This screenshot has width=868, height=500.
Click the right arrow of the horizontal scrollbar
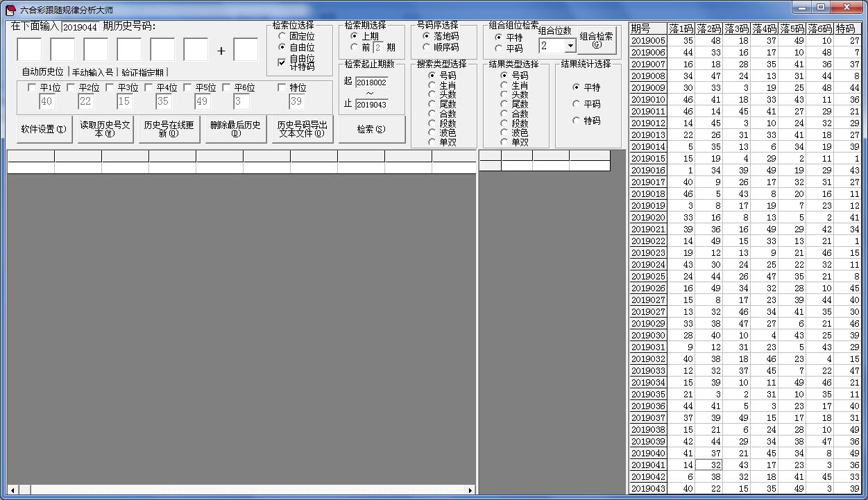pos(470,490)
